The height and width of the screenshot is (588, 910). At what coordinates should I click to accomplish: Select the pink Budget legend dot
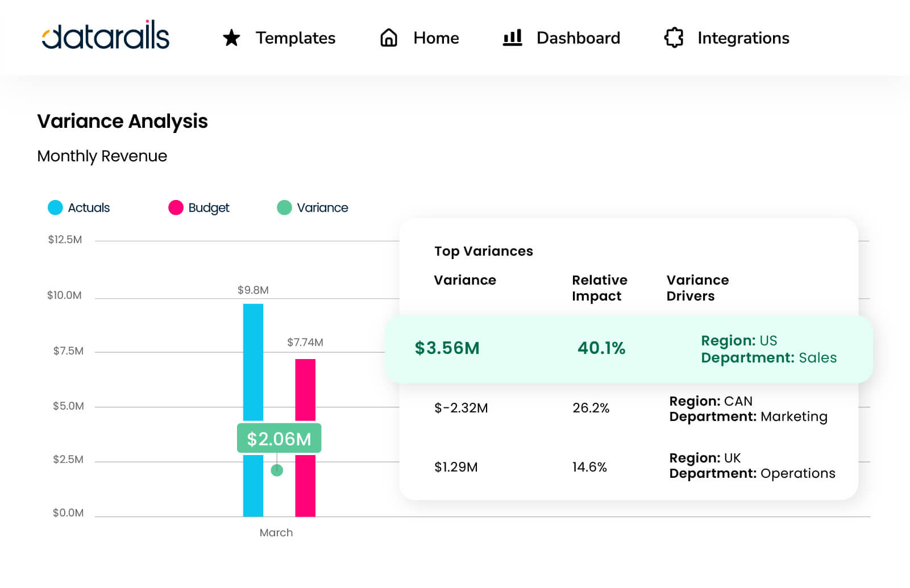click(x=176, y=208)
